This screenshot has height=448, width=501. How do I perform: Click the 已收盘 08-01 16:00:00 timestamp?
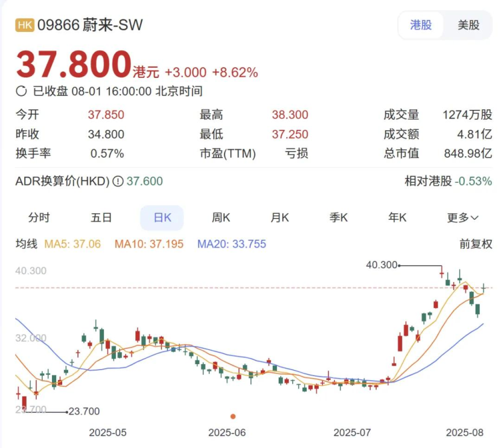click(118, 91)
